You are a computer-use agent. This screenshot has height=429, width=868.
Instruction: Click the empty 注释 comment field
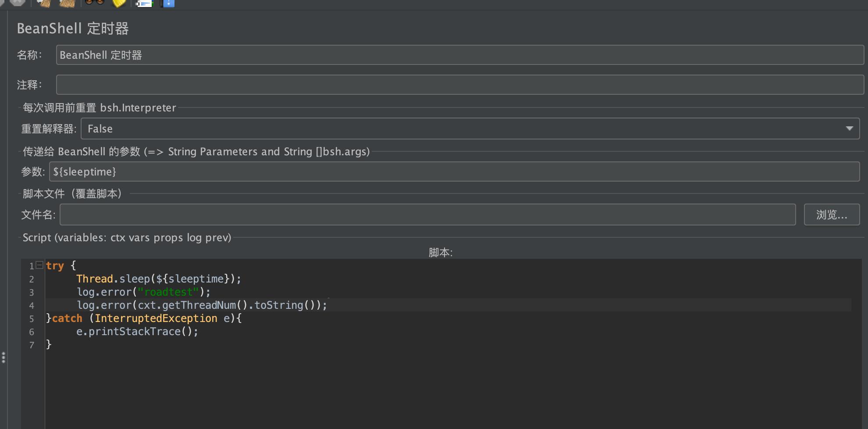tap(460, 85)
